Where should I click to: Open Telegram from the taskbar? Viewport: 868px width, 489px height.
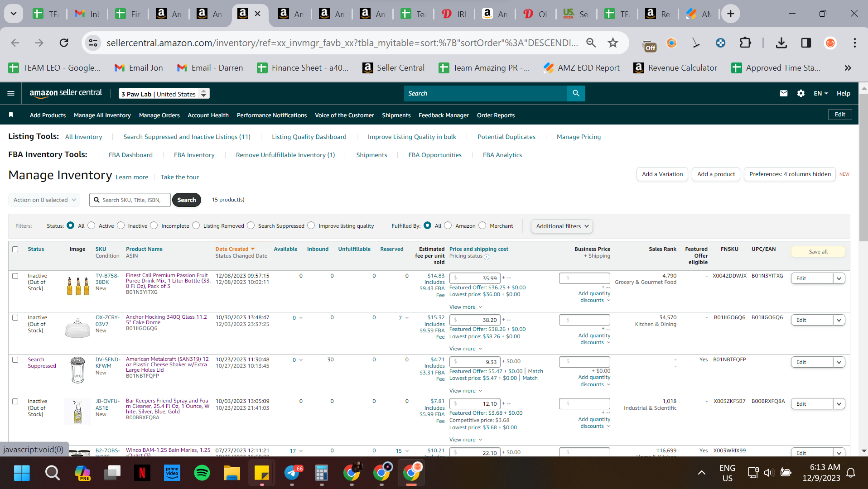click(x=292, y=473)
